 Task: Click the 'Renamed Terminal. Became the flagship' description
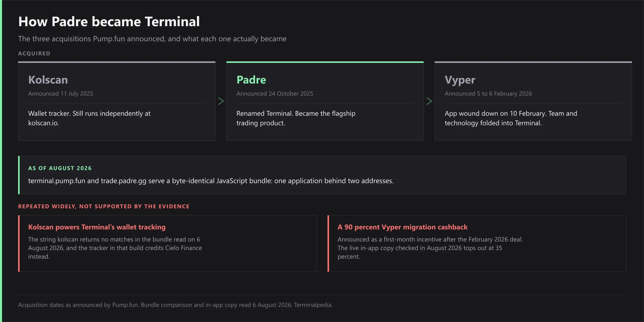296,118
